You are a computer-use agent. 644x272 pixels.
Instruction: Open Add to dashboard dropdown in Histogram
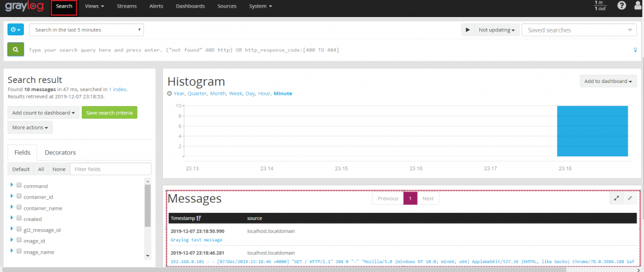click(x=608, y=81)
